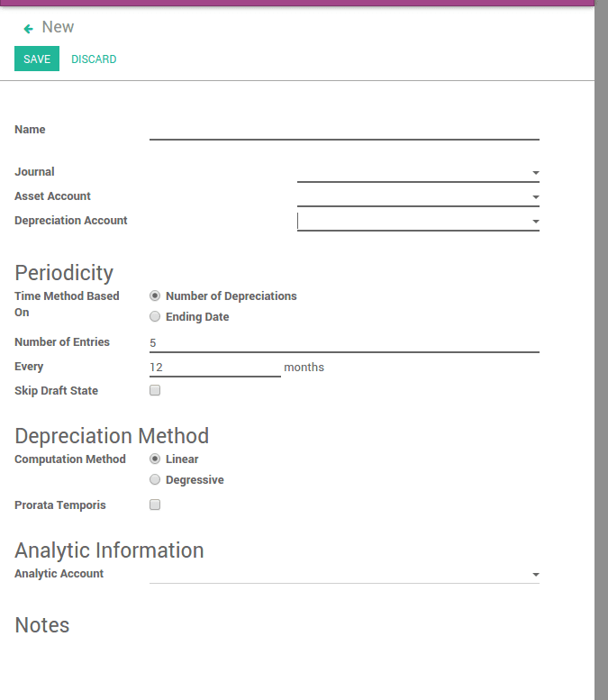Enable the Skip Draft State checkbox

point(155,390)
